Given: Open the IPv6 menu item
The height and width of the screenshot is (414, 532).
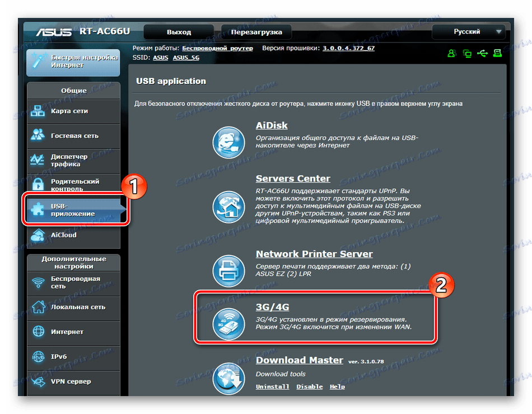Looking at the screenshot, I should pos(73,358).
